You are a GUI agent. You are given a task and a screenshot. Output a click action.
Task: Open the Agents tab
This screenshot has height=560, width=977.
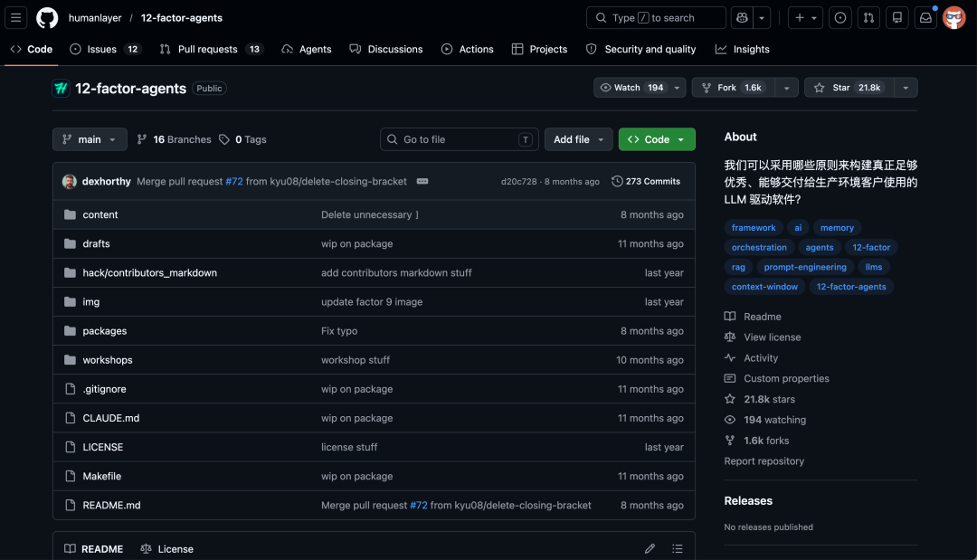coord(307,49)
